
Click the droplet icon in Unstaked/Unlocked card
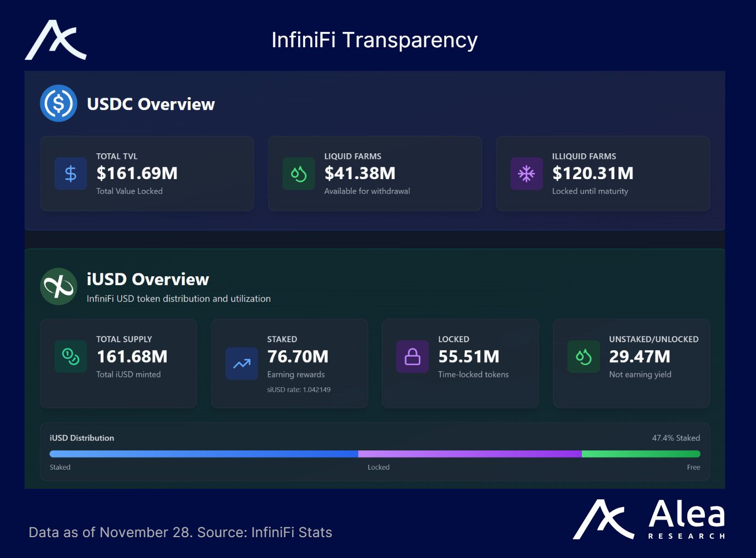584,356
